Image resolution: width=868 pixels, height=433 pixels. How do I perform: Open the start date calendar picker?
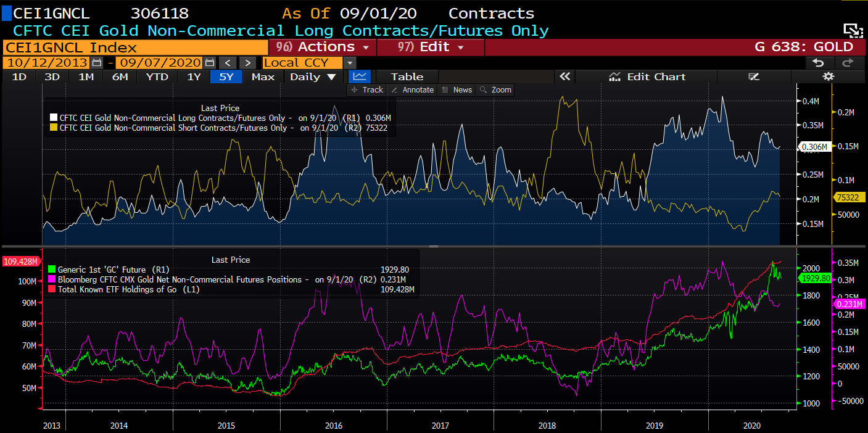pyautogui.click(x=96, y=62)
